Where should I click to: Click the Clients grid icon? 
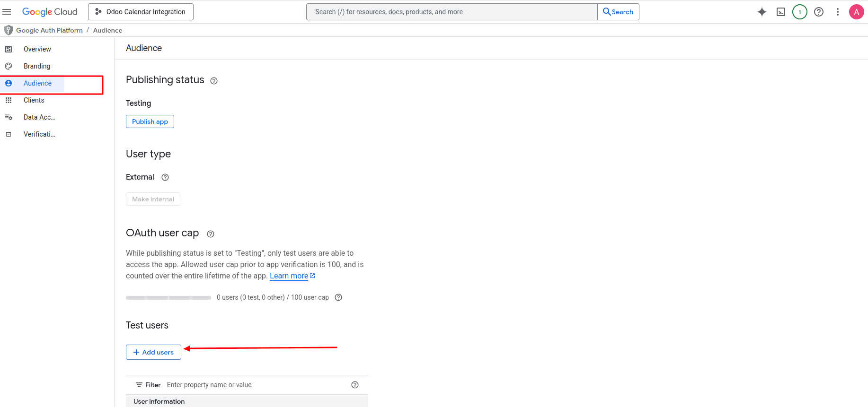9,100
